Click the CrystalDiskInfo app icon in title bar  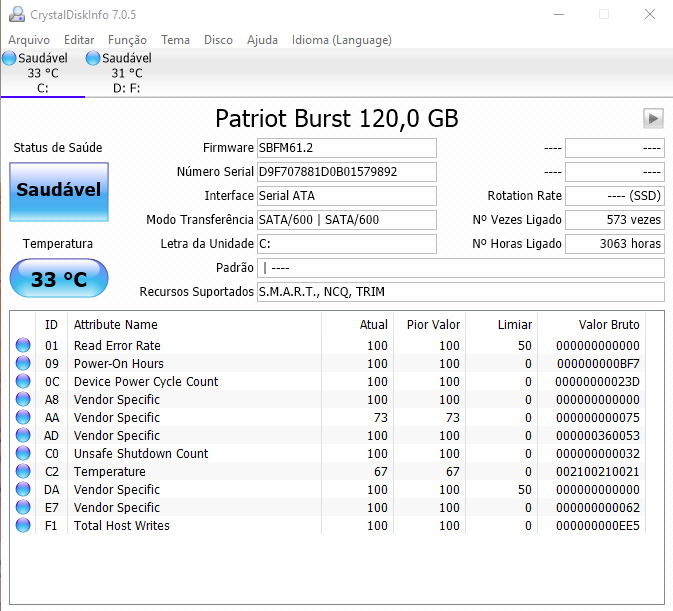(x=17, y=14)
